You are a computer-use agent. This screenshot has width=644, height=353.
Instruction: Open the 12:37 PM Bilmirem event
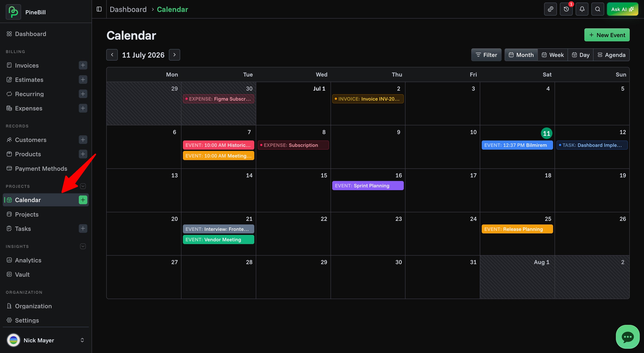click(x=517, y=145)
